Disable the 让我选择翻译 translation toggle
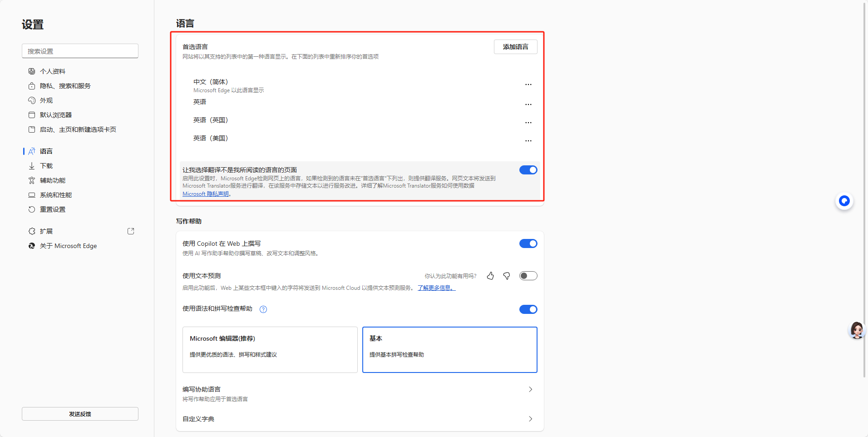The image size is (868, 437). pos(528,170)
